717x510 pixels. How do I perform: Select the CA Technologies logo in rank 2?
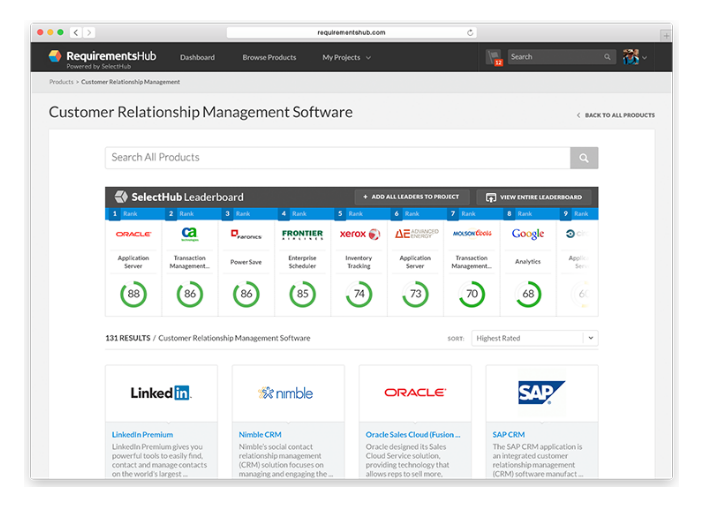pyautogui.click(x=190, y=234)
